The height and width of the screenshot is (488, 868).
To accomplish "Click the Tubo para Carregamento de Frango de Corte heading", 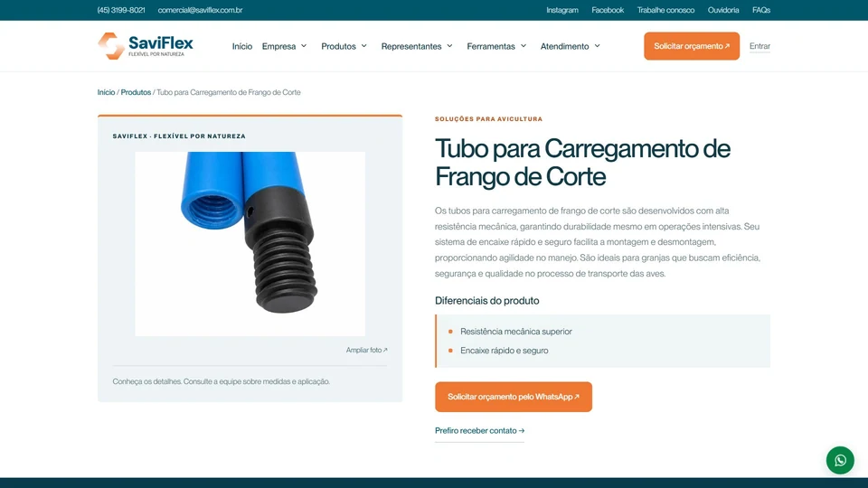I will pyautogui.click(x=582, y=163).
